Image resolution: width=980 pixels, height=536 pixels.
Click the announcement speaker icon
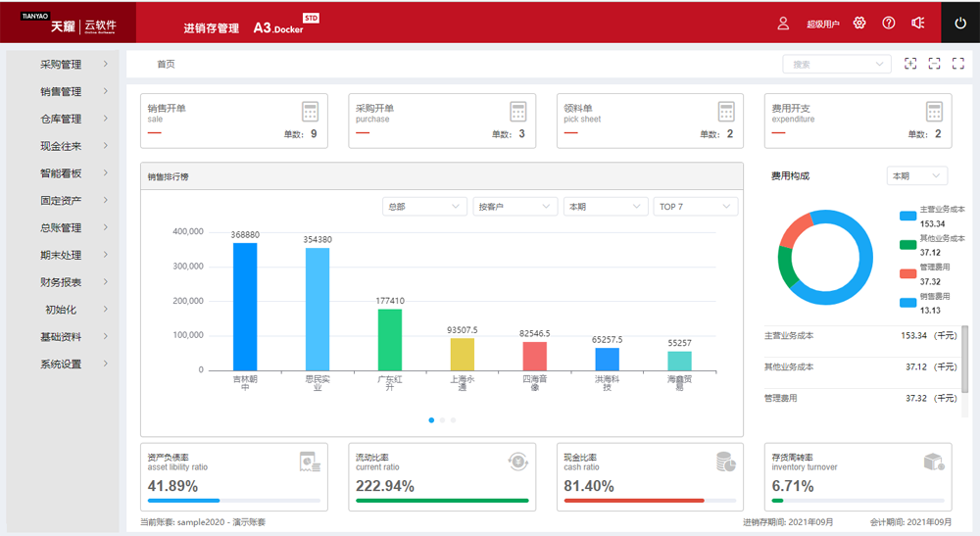click(x=918, y=24)
